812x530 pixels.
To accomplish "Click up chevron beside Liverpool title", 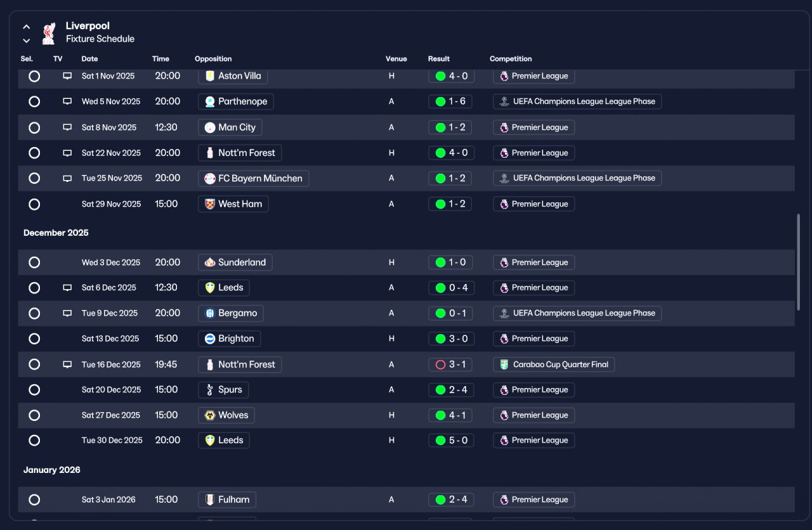I will [26, 27].
